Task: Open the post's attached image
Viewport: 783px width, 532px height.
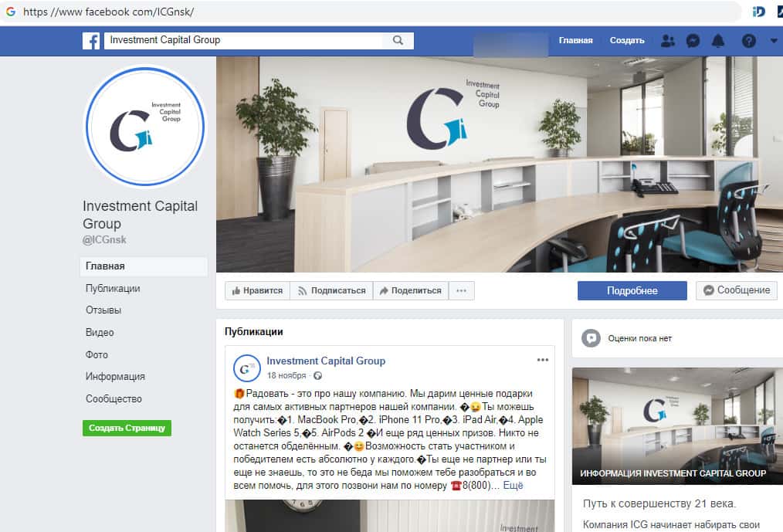Action: [x=389, y=516]
